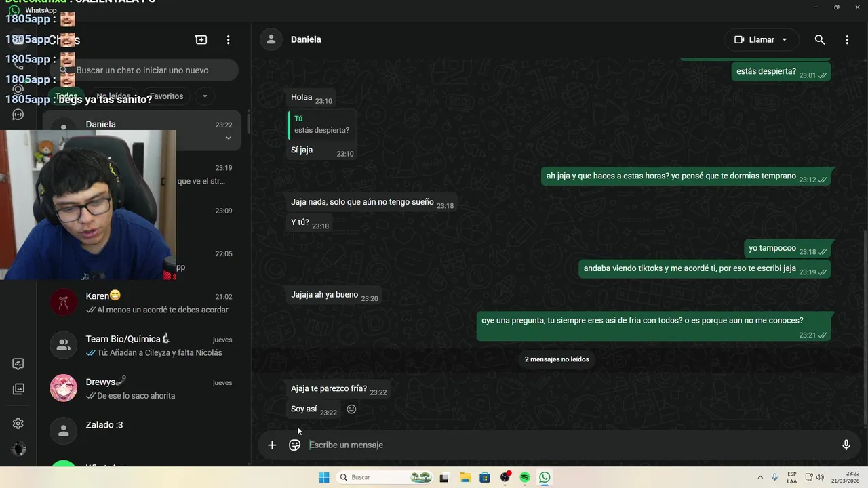Select the No leídos filter tab
The image size is (868, 488).
(x=113, y=96)
